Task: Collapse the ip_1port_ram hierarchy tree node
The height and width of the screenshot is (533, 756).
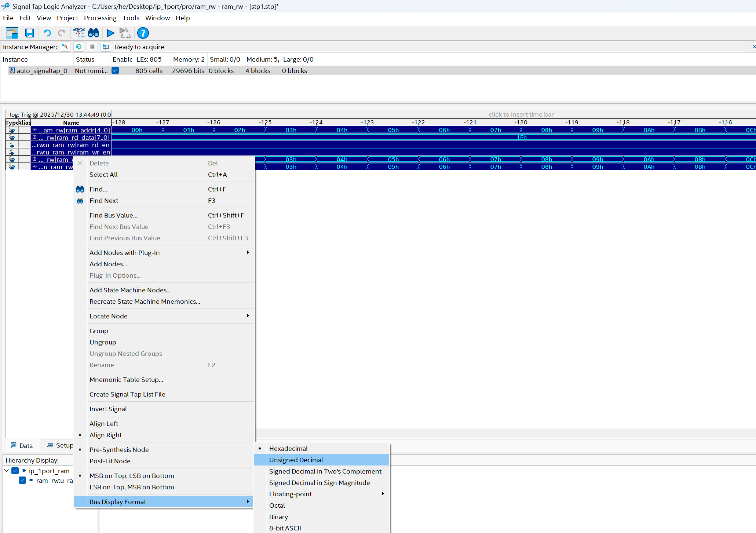Action: 7,471
